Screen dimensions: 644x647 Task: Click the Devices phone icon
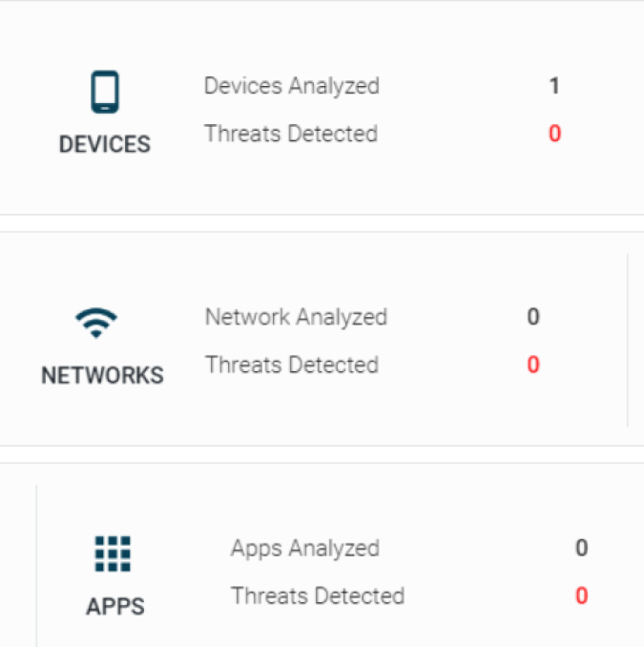click(104, 94)
